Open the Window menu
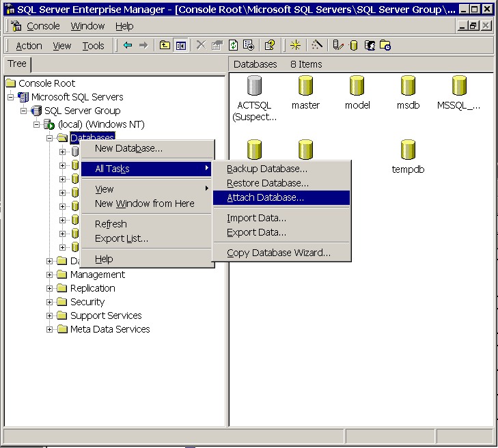This screenshot has width=498, height=448. (87, 26)
